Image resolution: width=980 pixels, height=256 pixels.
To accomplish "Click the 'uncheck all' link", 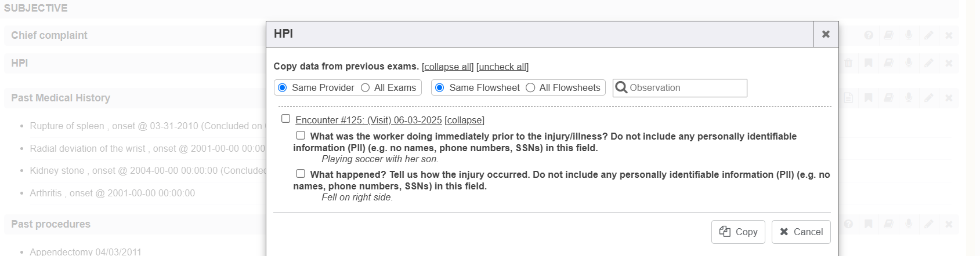I will (502, 67).
